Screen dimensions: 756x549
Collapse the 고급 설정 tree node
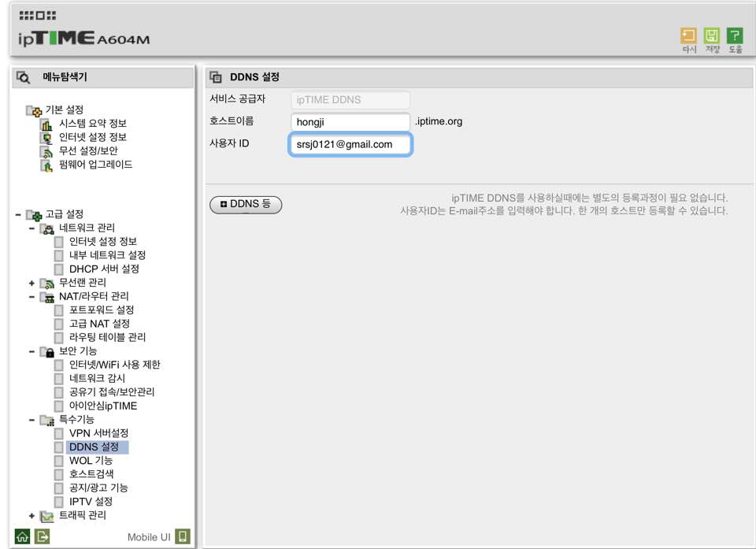coord(18,215)
